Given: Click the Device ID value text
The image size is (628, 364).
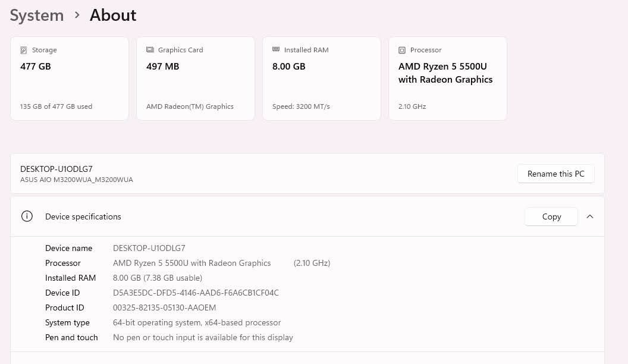Looking at the screenshot, I should [x=196, y=293].
